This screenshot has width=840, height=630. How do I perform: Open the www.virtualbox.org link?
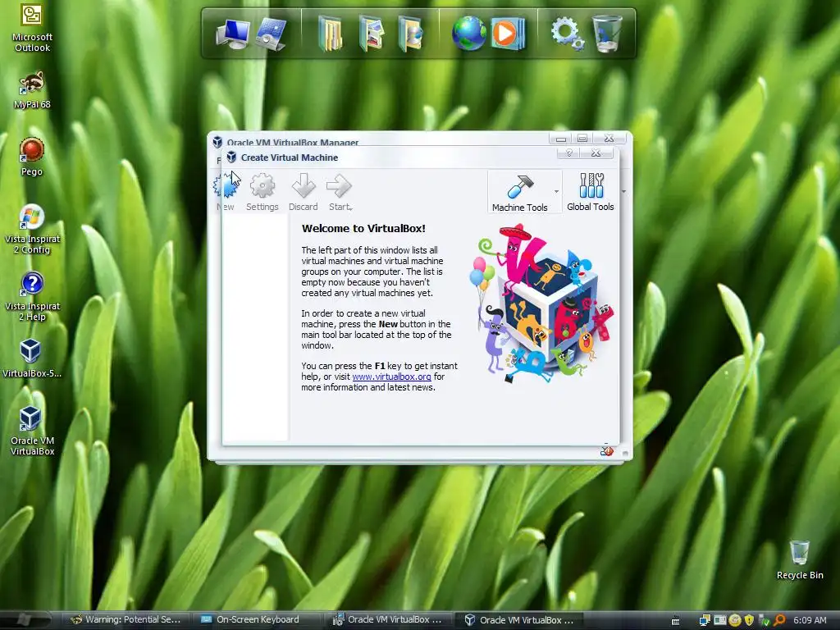click(391, 377)
